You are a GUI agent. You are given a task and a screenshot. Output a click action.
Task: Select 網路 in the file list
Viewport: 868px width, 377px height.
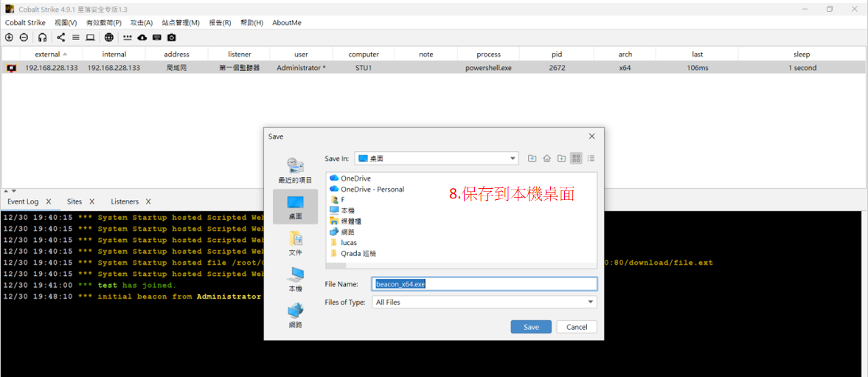click(342, 232)
